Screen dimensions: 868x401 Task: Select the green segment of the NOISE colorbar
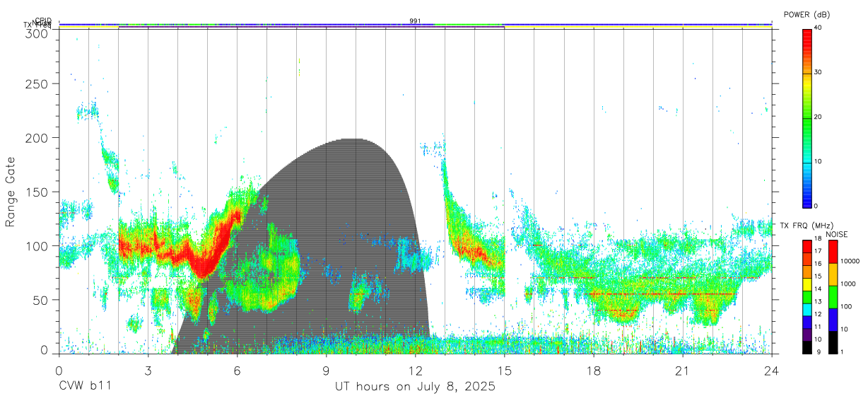coord(833,297)
